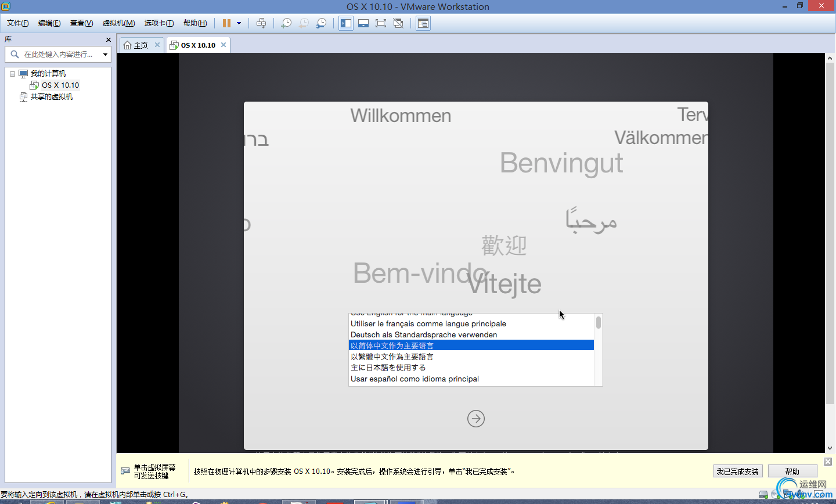Select 以简体中文作为主要语言 row
This screenshot has height=504, width=836.
click(x=471, y=345)
